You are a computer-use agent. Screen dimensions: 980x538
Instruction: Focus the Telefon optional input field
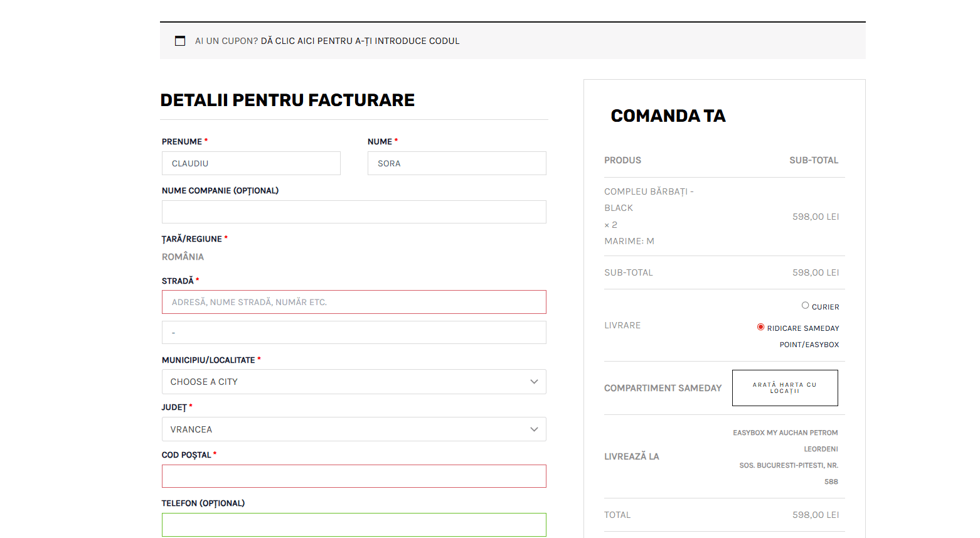354,525
